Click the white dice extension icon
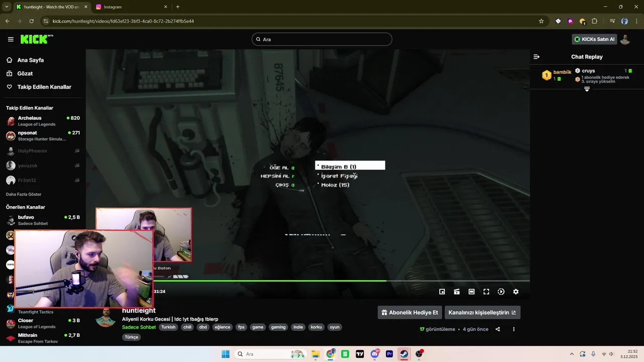Screen dimensions: 644x362 pos(558,21)
